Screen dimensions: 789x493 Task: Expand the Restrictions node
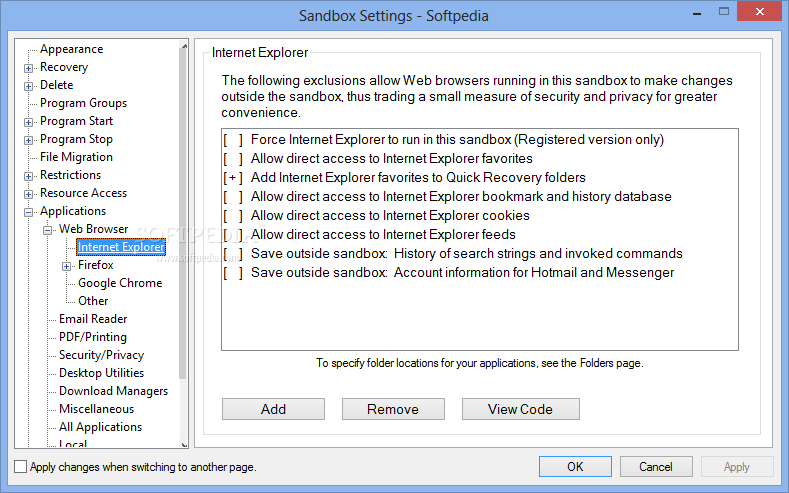tap(29, 176)
